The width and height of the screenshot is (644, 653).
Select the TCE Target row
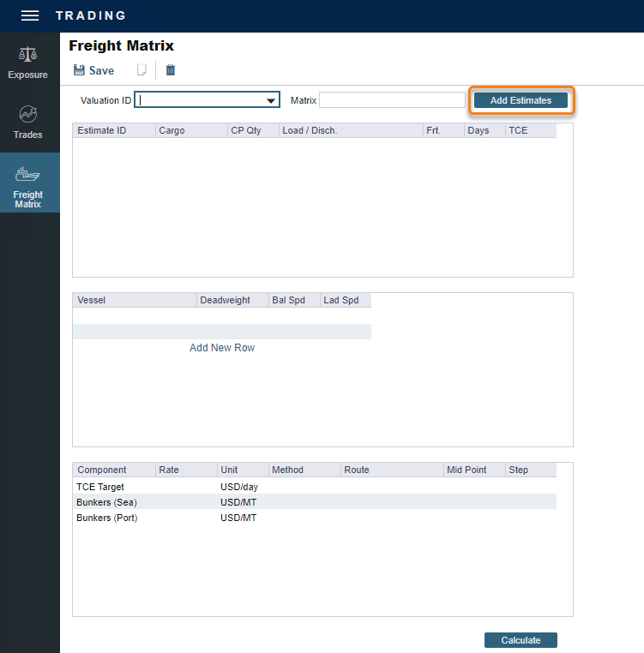(100, 487)
